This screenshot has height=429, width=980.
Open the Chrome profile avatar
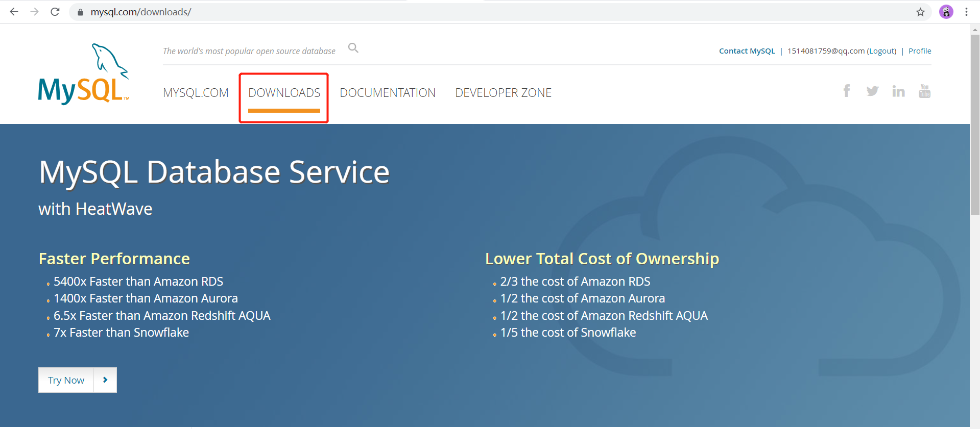tap(946, 12)
